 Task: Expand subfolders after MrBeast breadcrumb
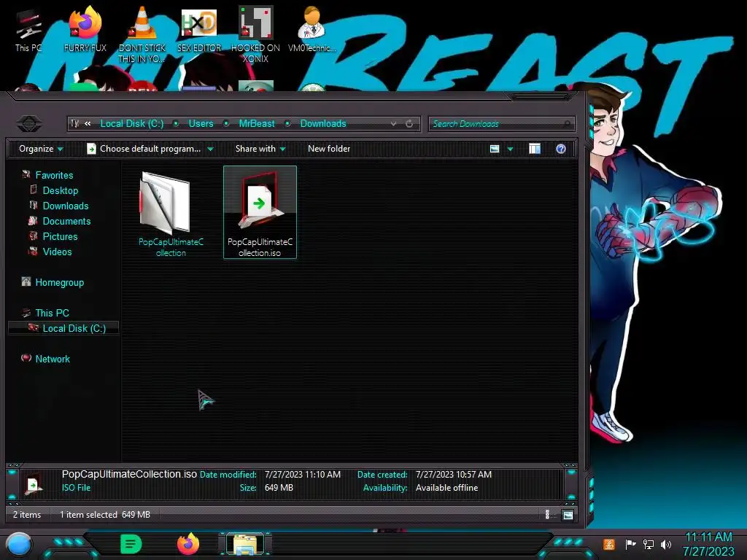pyautogui.click(x=287, y=124)
